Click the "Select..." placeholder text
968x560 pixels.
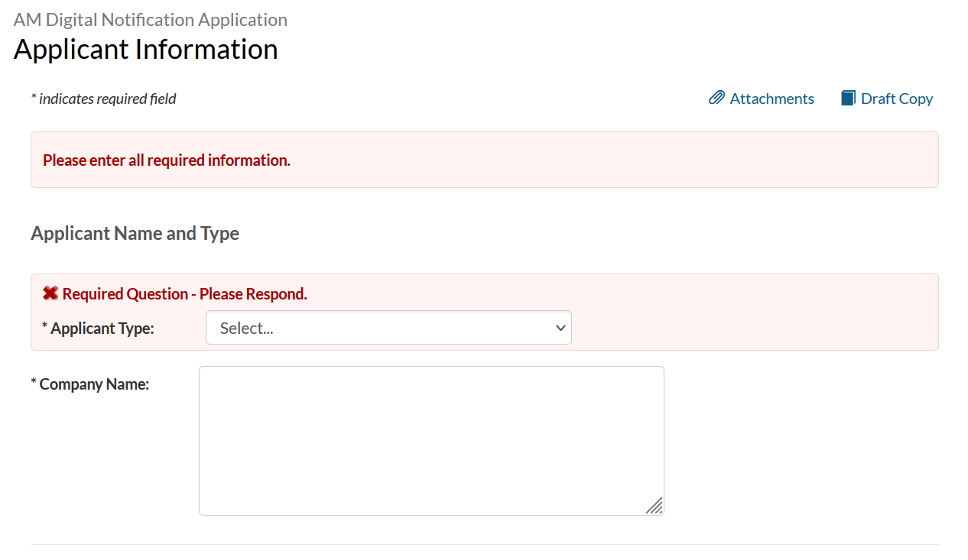(246, 329)
